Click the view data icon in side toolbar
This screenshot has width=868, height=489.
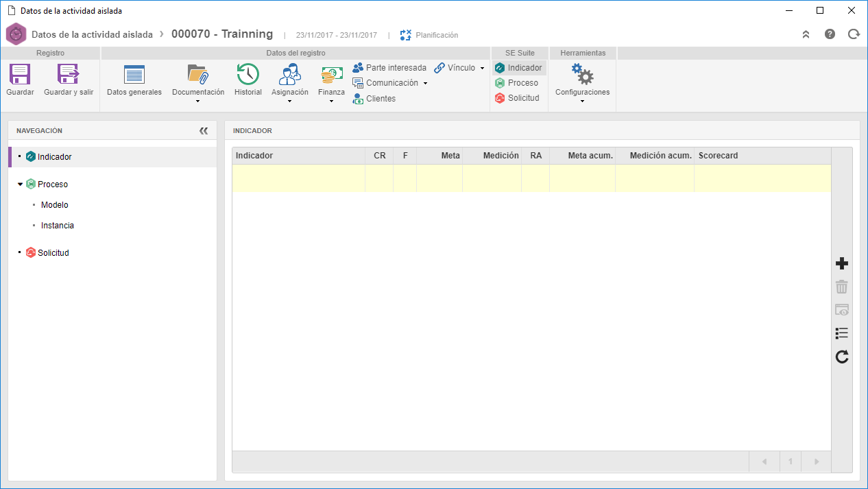tap(842, 310)
